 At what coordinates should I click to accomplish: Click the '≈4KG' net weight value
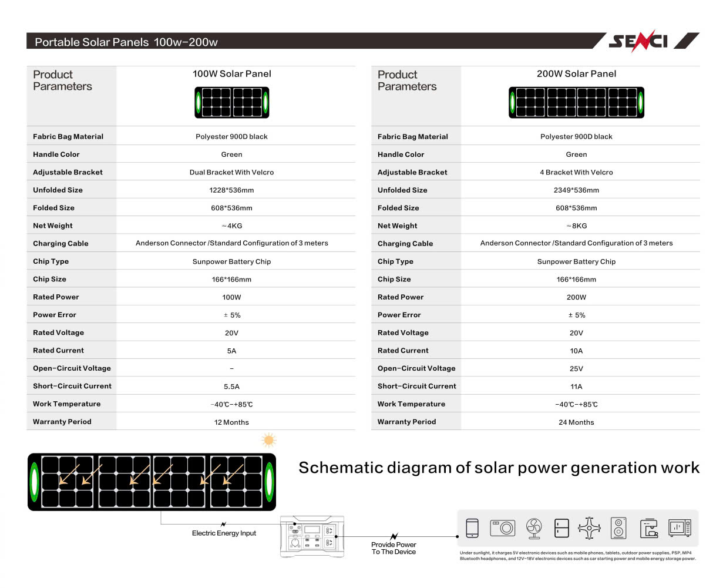point(231,226)
